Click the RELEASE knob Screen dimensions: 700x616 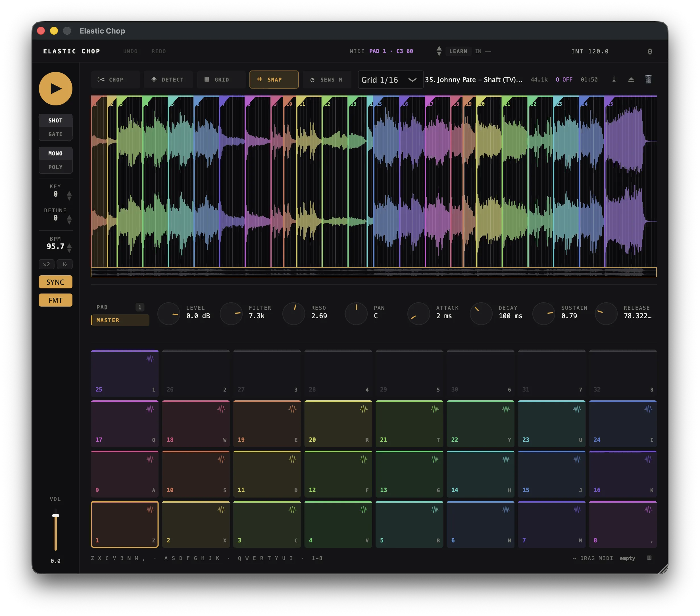606,313
